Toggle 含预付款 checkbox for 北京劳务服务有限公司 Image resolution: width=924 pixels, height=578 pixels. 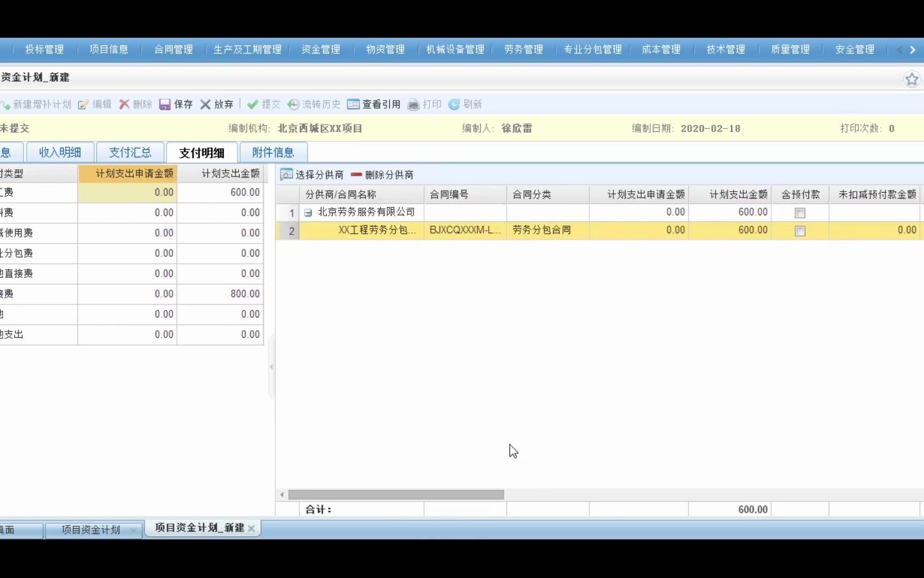coord(800,213)
